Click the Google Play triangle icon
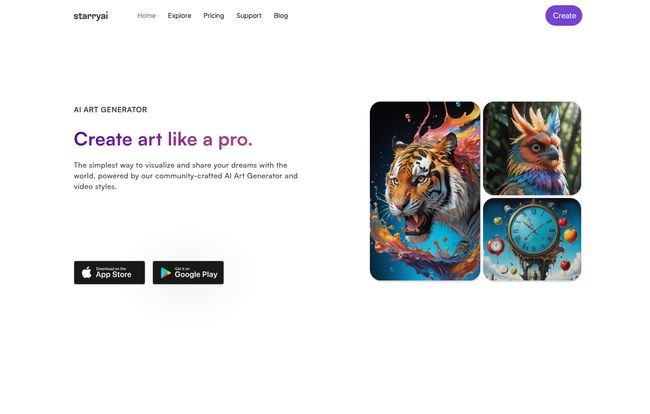This screenshot has width=650, height=414. [166, 273]
